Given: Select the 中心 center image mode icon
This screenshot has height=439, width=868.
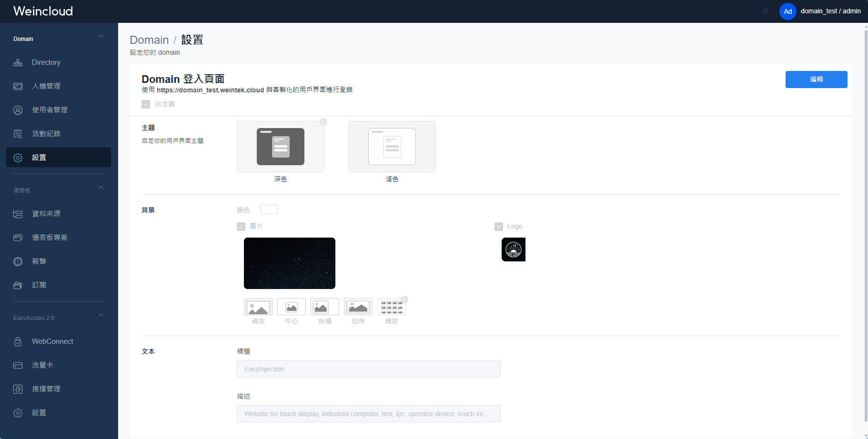Looking at the screenshot, I should click(x=292, y=307).
